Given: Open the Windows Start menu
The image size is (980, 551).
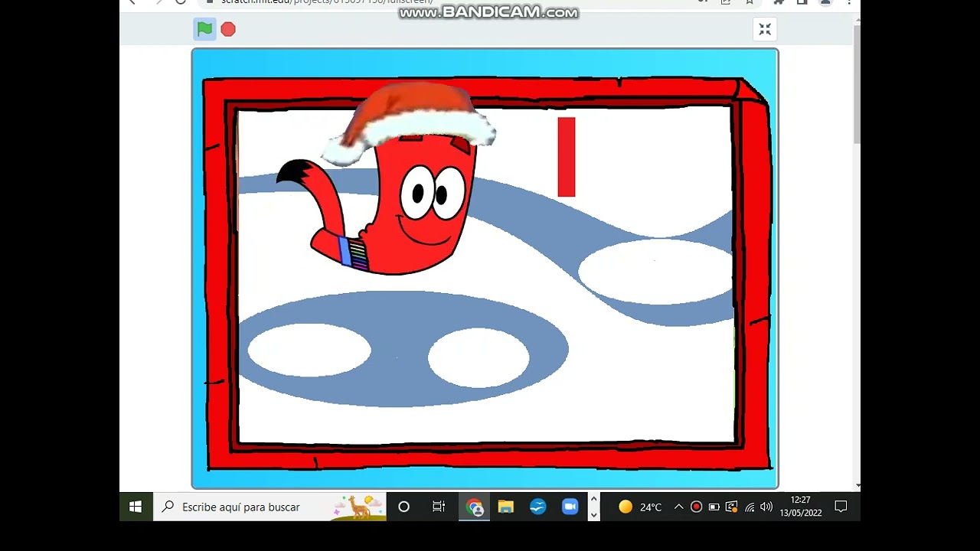Looking at the screenshot, I should point(136,507).
